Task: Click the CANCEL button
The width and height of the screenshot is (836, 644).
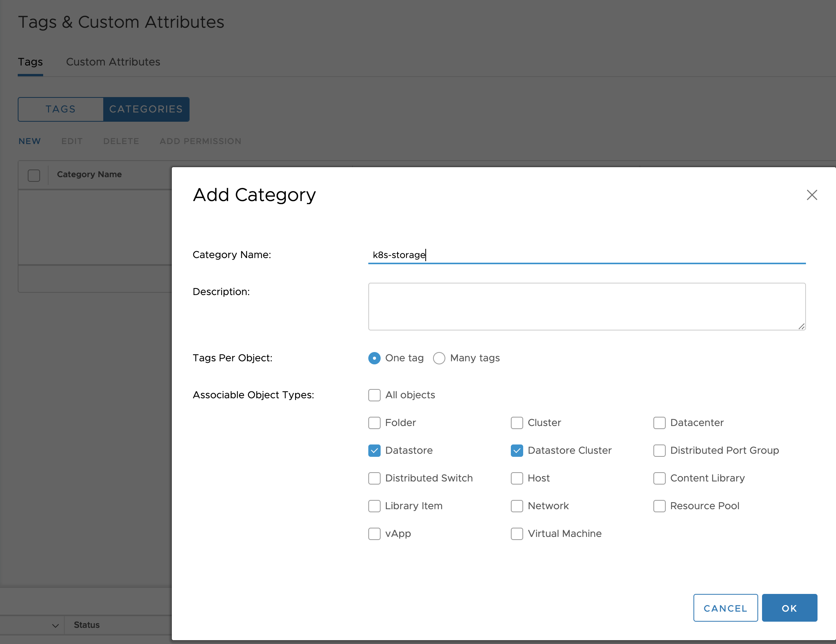Action: pos(725,608)
